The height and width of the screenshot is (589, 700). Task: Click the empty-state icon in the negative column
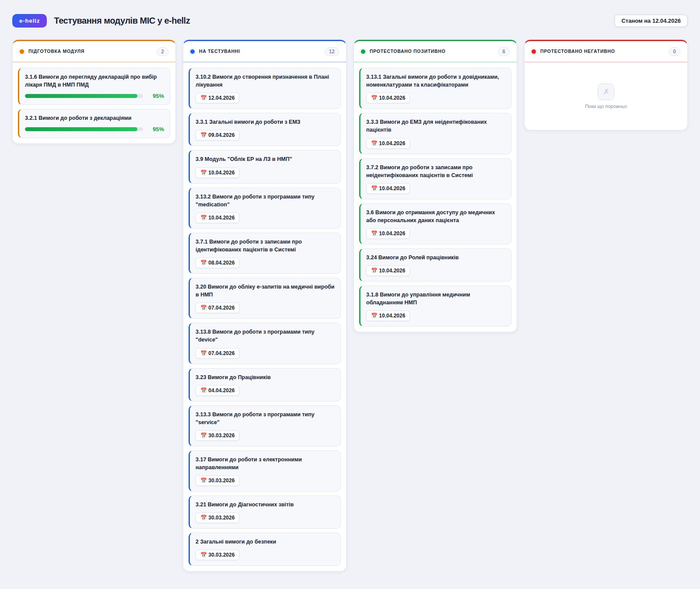coord(605,92)
